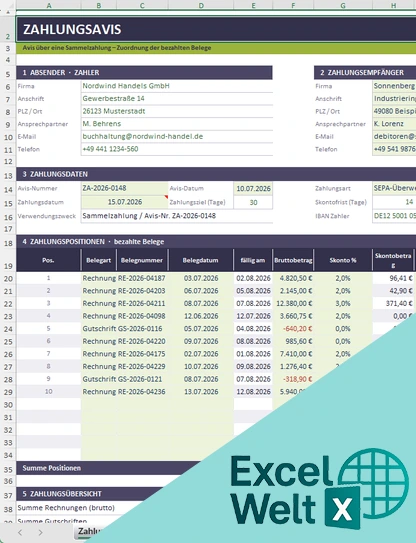
Task: Select cell 'RE-2026-04211'
Action: 142,303
